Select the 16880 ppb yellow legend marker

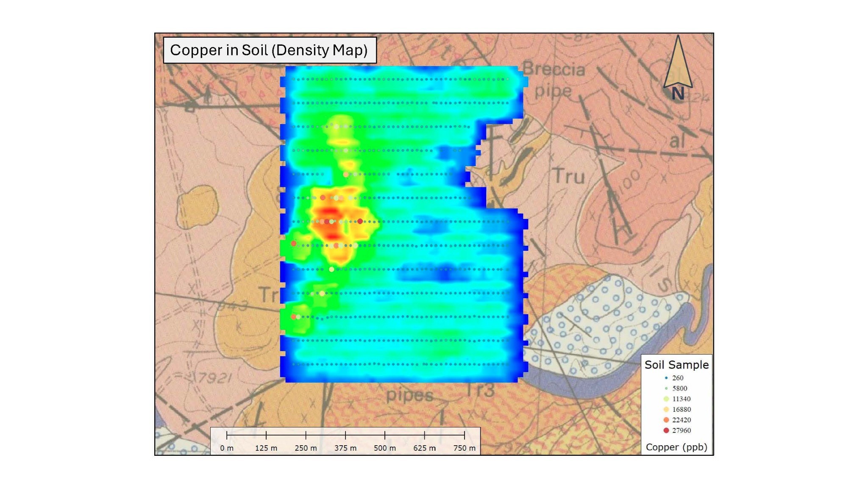[666, 410]
